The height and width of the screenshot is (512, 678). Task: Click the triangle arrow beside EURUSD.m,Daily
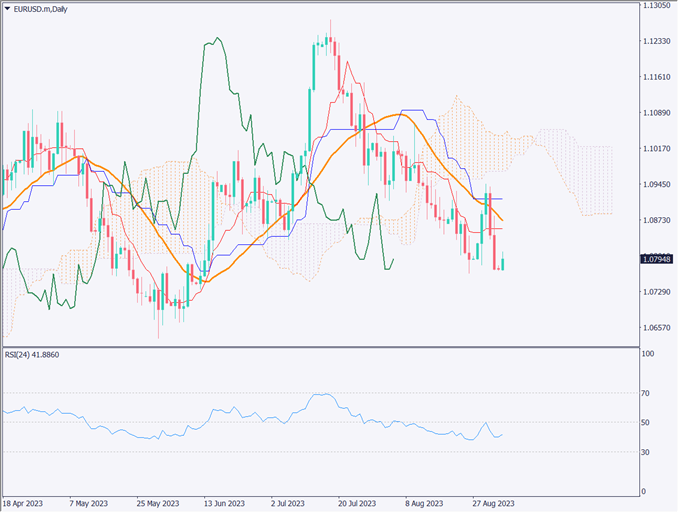8,8
